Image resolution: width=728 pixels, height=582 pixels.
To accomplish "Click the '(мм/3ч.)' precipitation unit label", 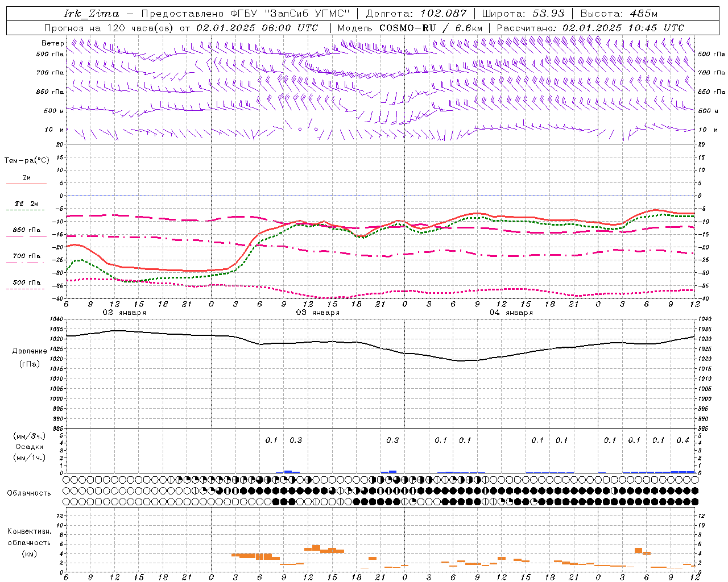I will (x=30, y=436).
